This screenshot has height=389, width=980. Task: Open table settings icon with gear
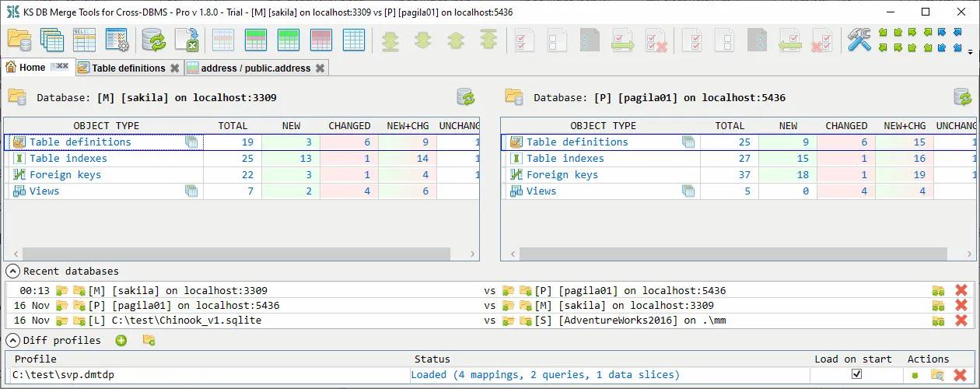coord(117,40)
